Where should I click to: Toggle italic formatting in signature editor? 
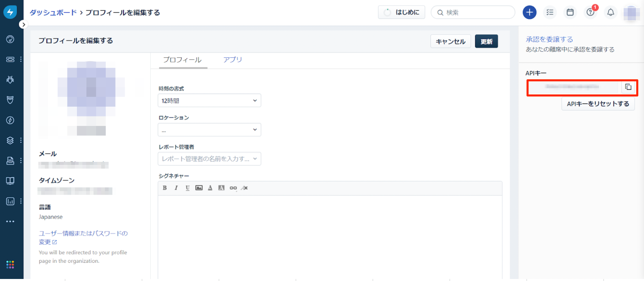176,188
